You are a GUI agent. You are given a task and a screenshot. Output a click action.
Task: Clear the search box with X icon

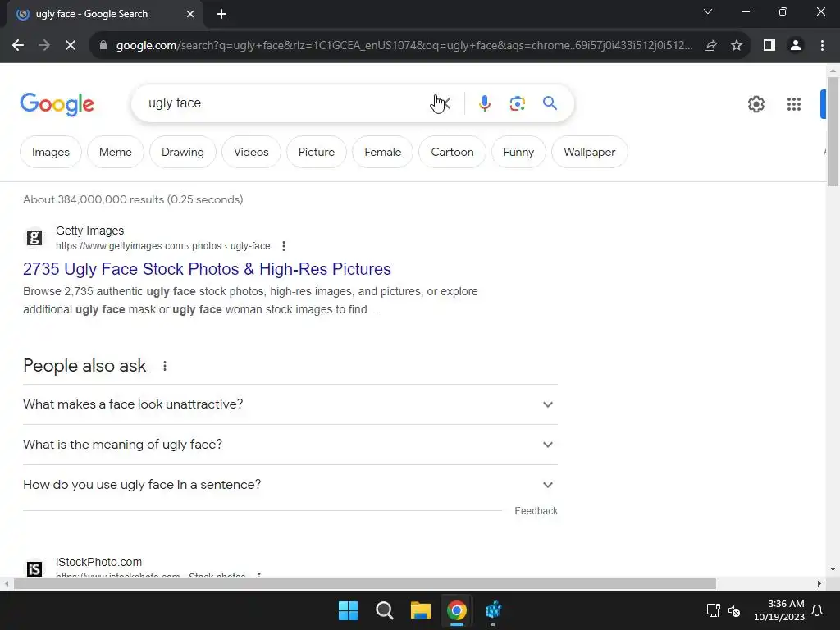tap(445, 103)
